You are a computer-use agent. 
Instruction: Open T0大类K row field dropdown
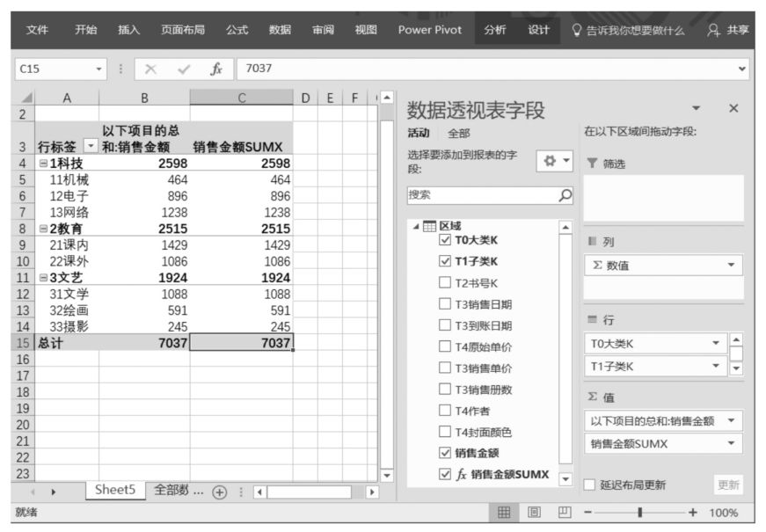pyautogui.click(x=716, y=344)
